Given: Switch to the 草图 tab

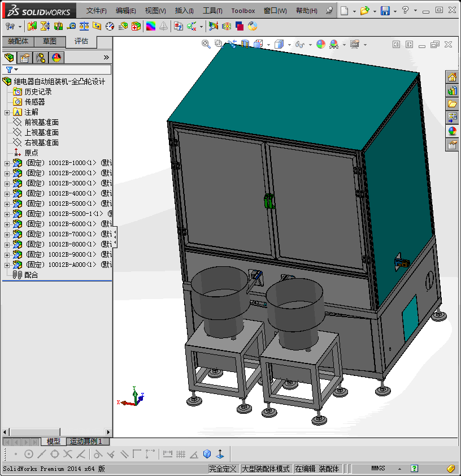Looking at the screenshot, I should coord(50,41).
